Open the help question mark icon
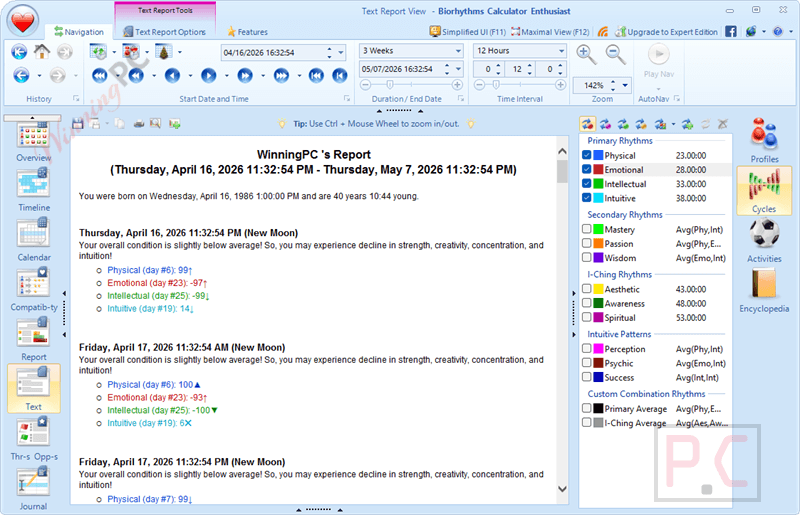This screenshot has width=800, height=515. point(778,32)
